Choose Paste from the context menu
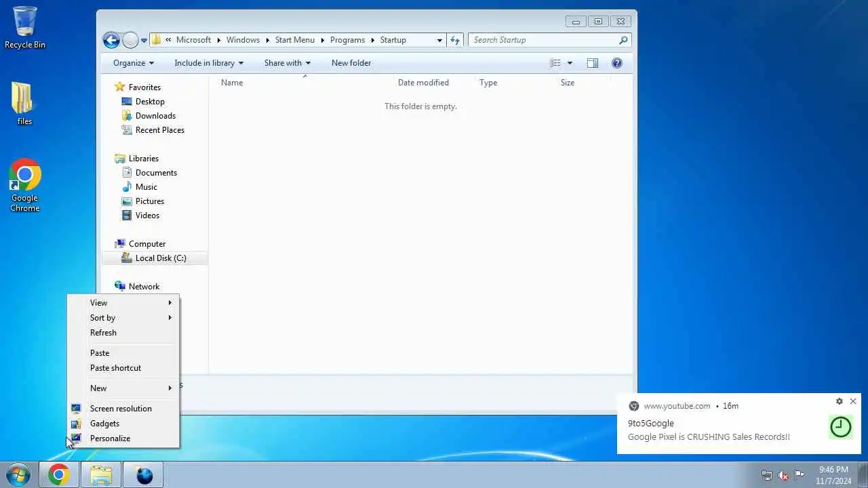This screenshot has width=868, height=488. (x=123, y=353)
